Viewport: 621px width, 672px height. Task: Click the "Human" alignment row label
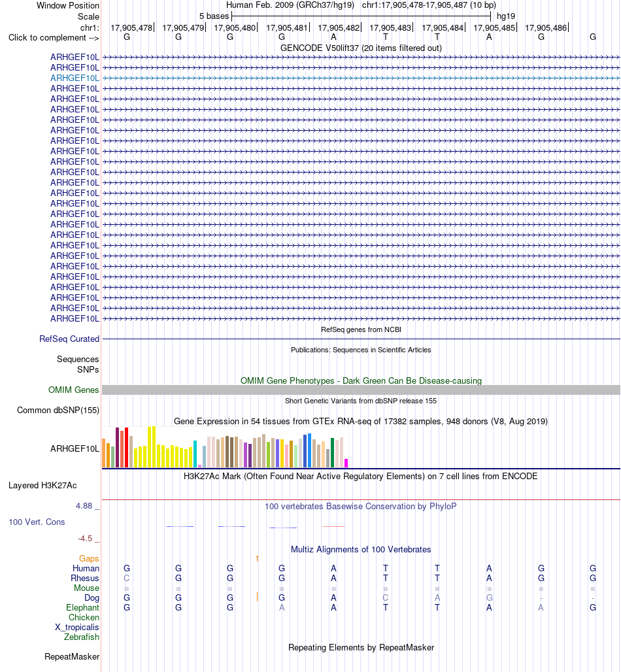86,568
